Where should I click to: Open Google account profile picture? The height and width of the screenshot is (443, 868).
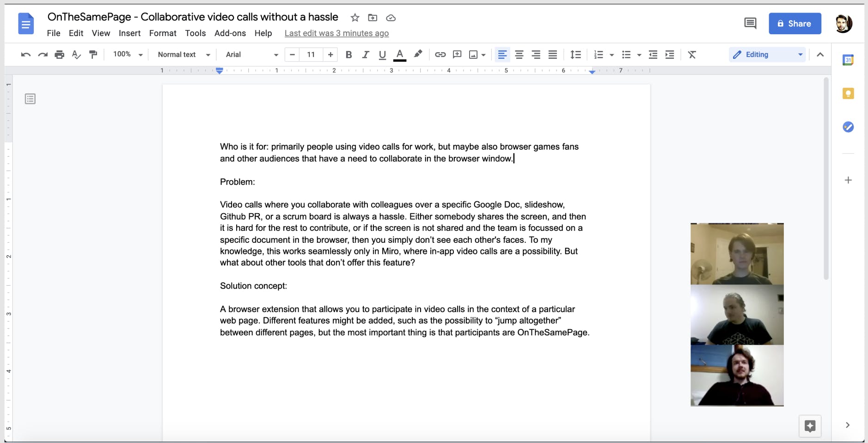click(x=844, y=24)
